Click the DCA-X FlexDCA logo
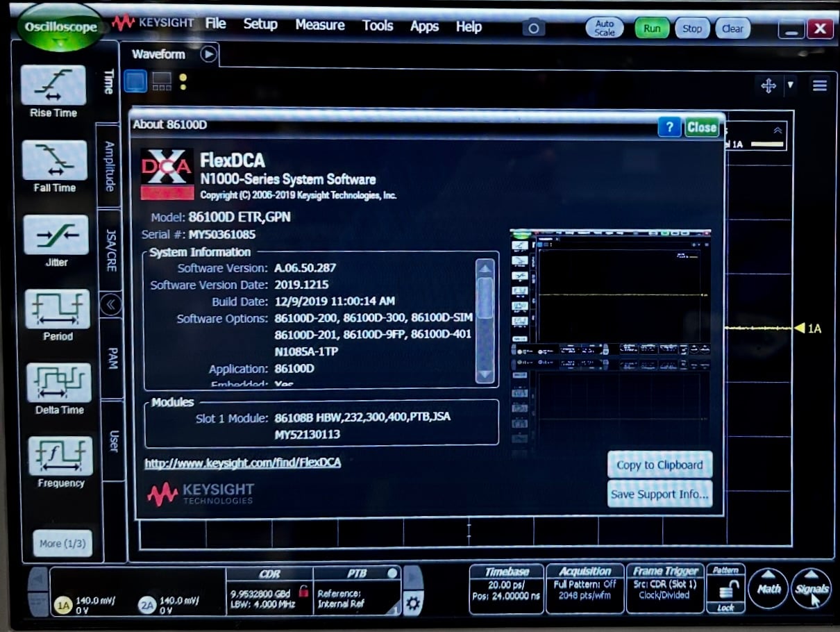 167,174
